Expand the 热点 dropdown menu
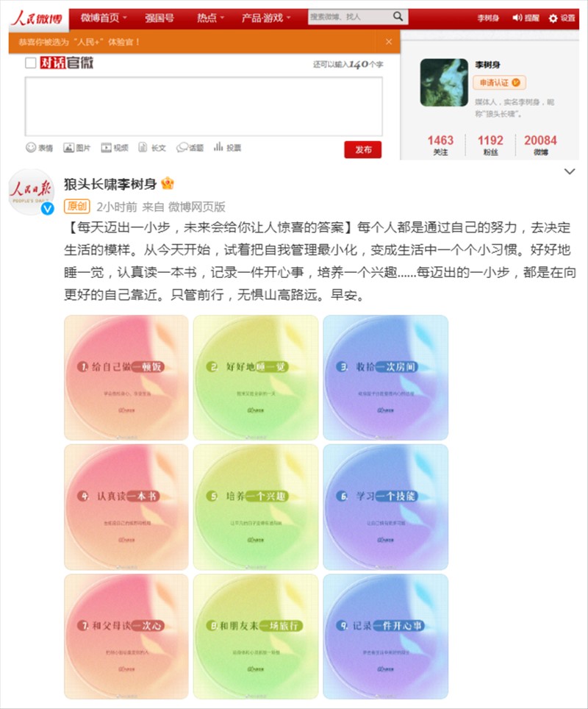 point(210,18)
